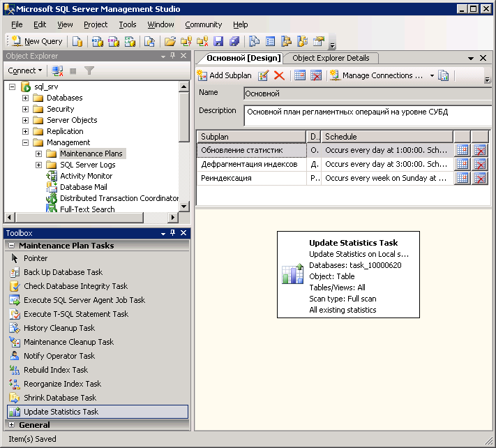Expand the General toolbox section
Viewport: 496px width, 448px height.
tap(11, 424)
